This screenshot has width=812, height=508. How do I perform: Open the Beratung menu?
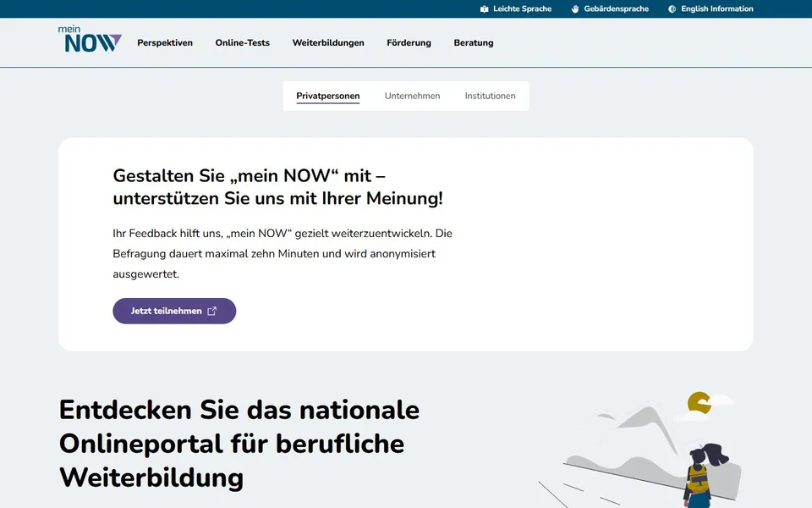pyautogui.click(x=474, y=43)
